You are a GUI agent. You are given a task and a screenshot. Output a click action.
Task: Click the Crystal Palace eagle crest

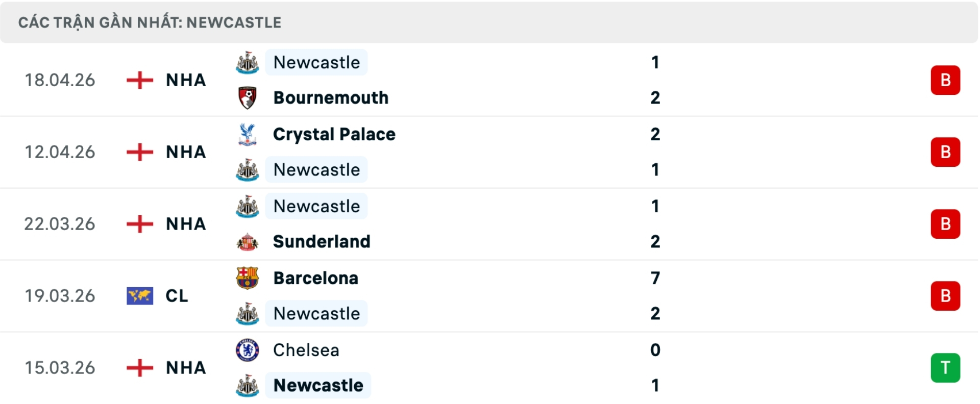coord(248,134)
